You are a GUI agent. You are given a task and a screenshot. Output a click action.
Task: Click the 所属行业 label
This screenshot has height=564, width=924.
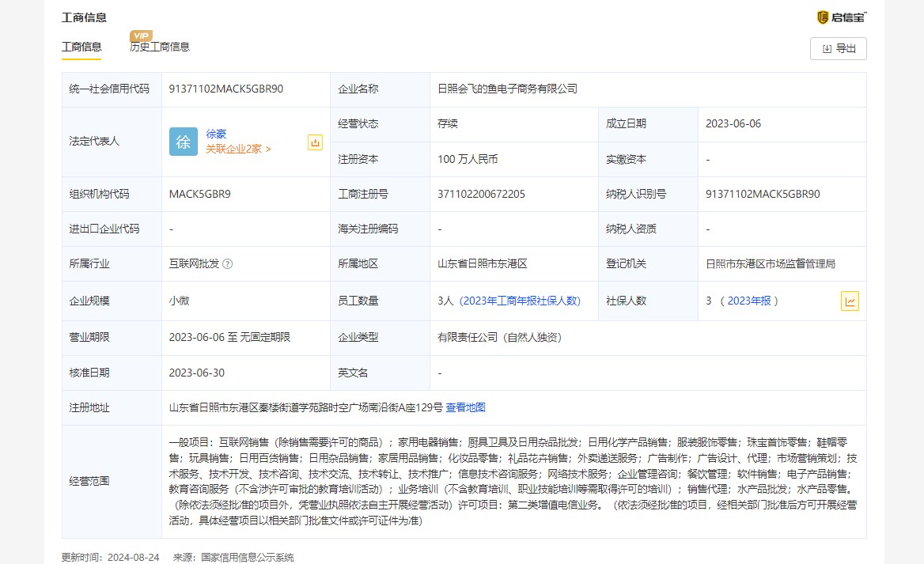point(89,263)
